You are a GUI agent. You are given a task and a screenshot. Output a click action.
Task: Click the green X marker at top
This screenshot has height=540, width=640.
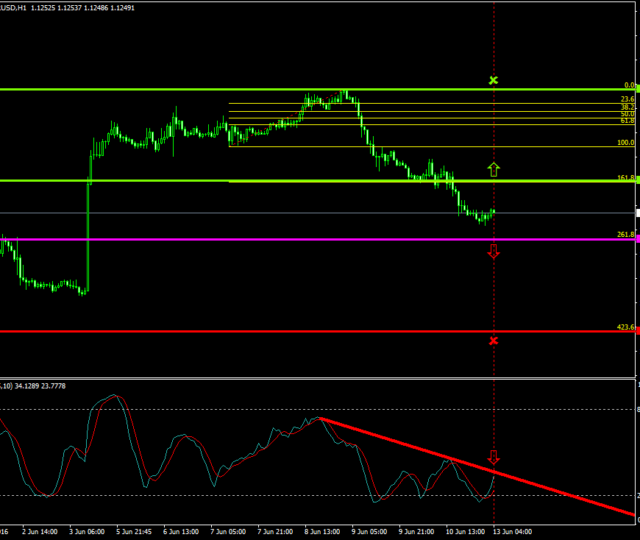pos(493,79)
